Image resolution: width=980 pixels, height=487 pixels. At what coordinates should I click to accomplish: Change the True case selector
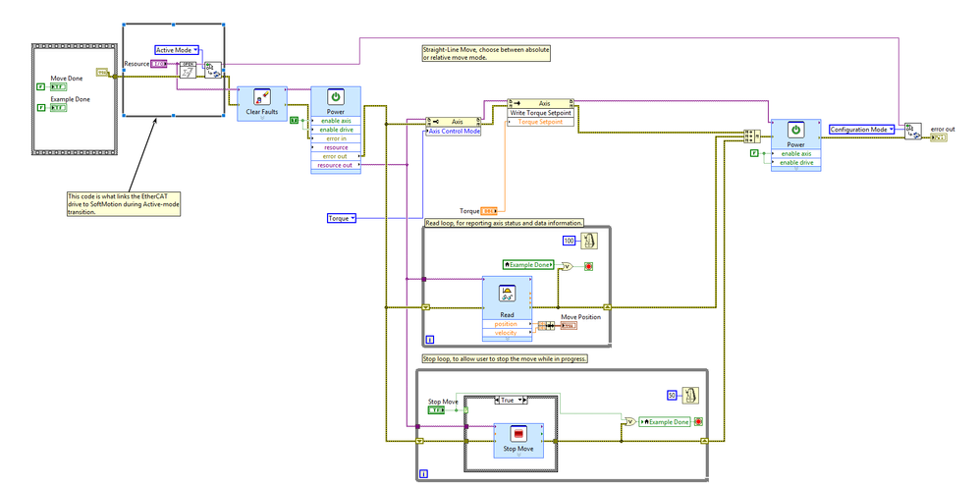(511, 400)
